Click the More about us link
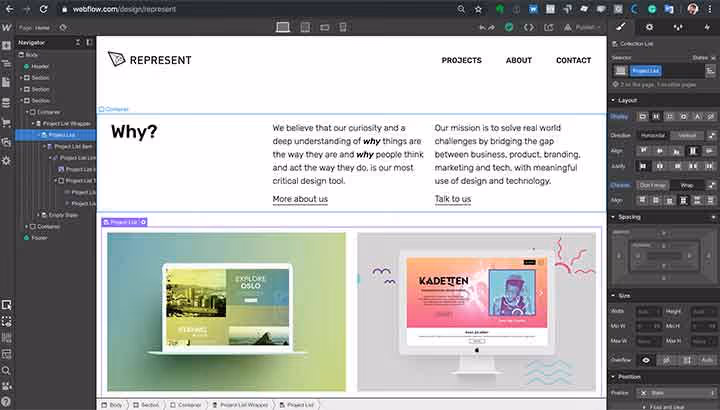 point(300,199)
